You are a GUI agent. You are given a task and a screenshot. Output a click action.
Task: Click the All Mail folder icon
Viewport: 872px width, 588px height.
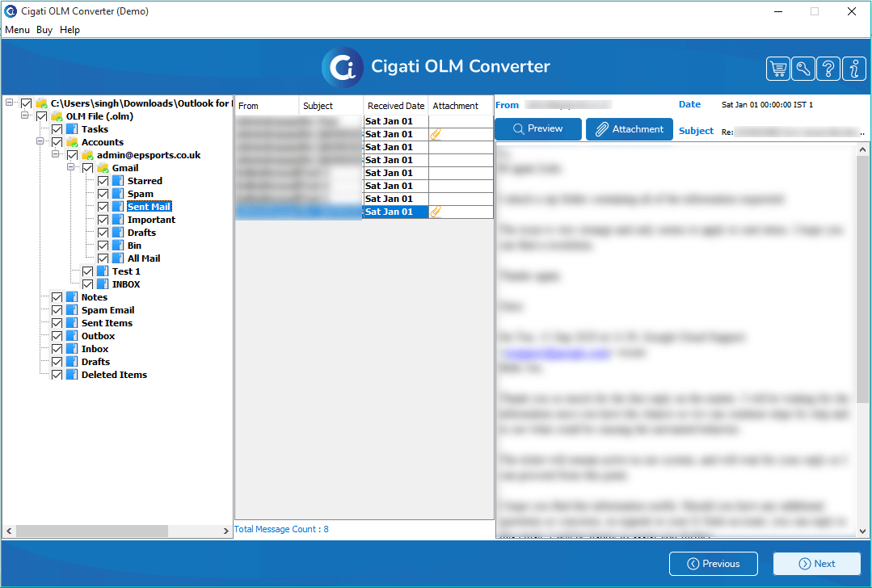[118, 258]
